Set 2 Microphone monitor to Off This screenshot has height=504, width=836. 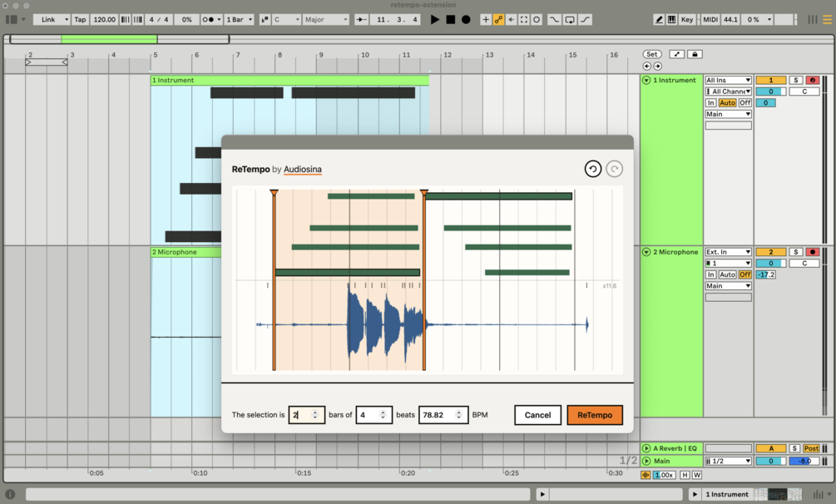tap(744, 274)
